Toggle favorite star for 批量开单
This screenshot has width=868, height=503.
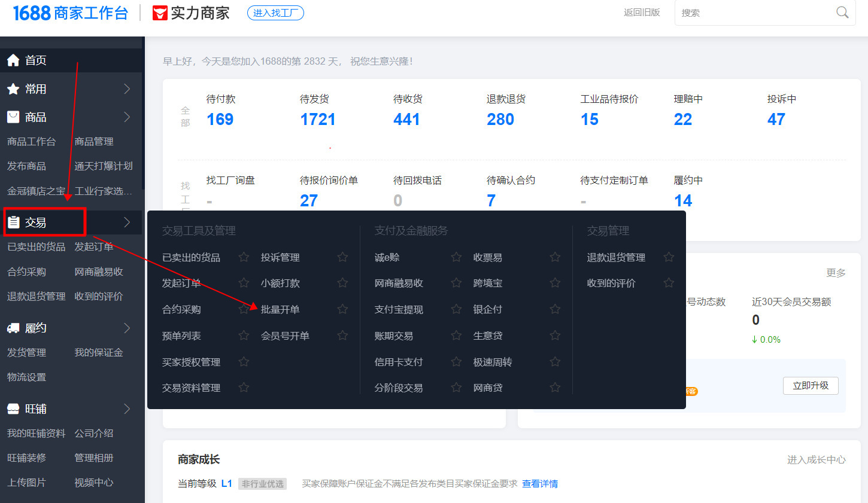pos(342,309)
